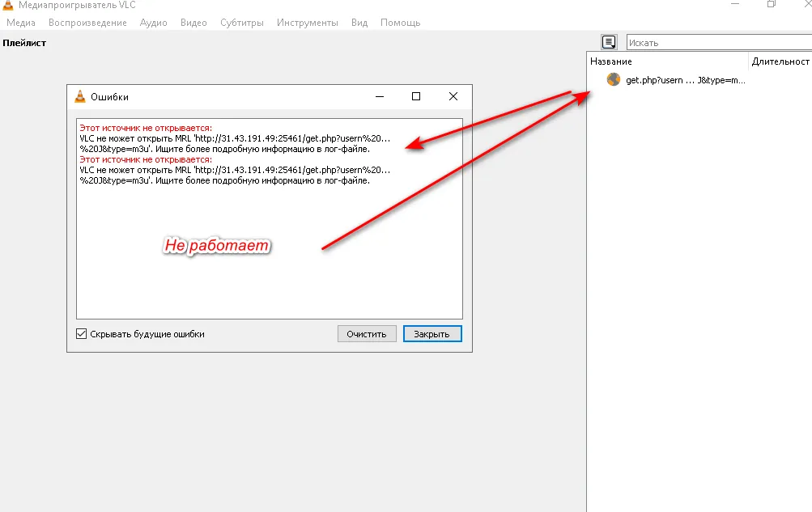
Task: Select the get.php?usern playlist entry
Action: click(686, 80)
